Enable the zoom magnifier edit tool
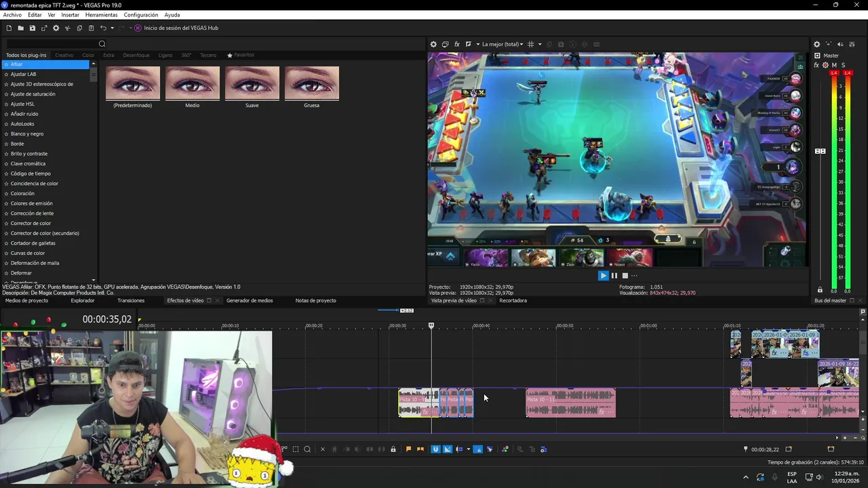Screen dimensions: 868x488 [307, 449]
